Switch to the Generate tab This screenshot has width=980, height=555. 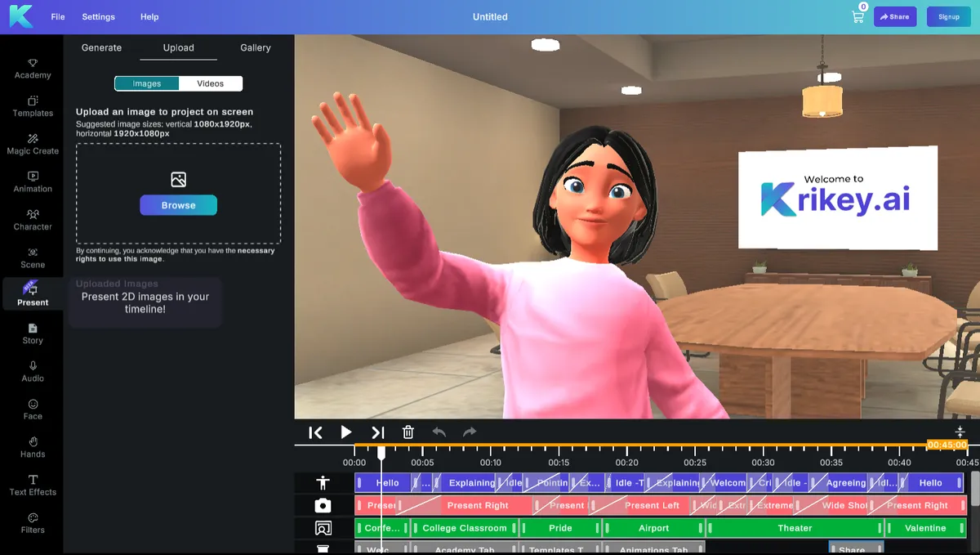click(x=101, y=48)
